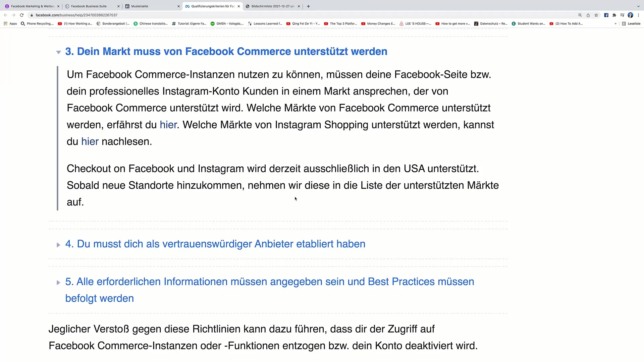Image resolution: width=644 pixels, height=362 pixels.
Task: Open the Extensions puzzle icon
Action: click(614, 15)
